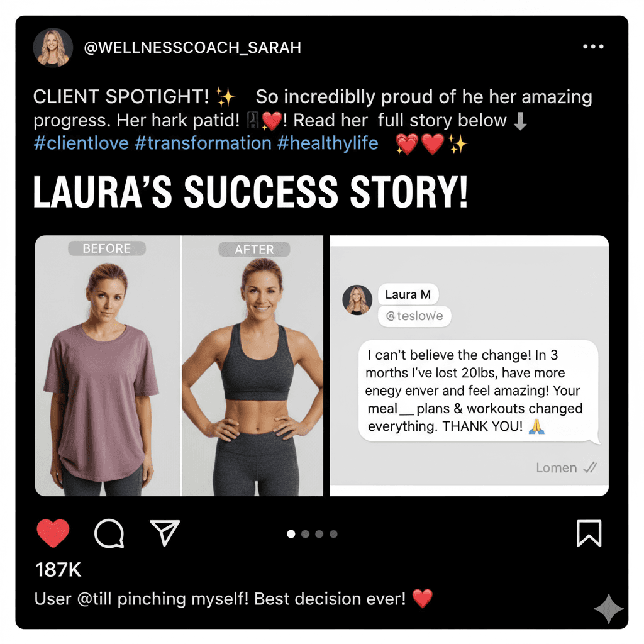
Task: Save post with the bookmark icon
Action: (x=589, y=533)
